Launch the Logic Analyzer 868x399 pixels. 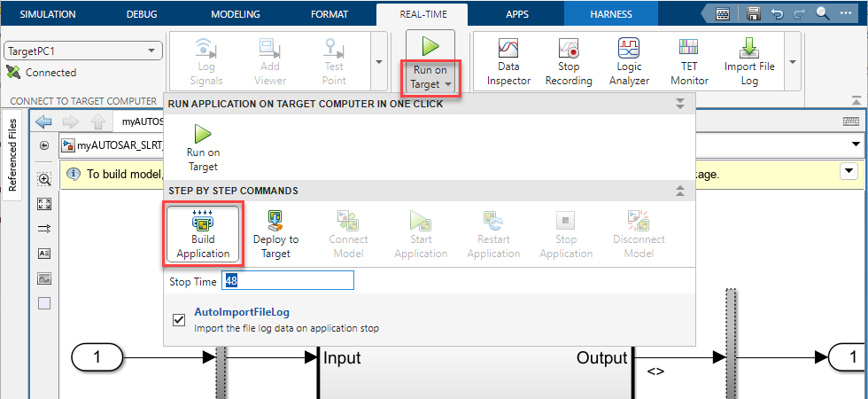[x=628, y=61]
